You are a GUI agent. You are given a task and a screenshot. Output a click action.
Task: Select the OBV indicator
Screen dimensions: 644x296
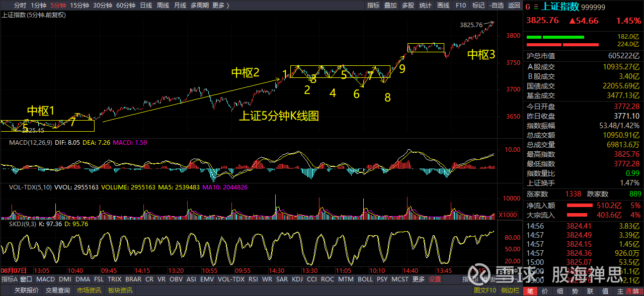[x=176, y=279]
